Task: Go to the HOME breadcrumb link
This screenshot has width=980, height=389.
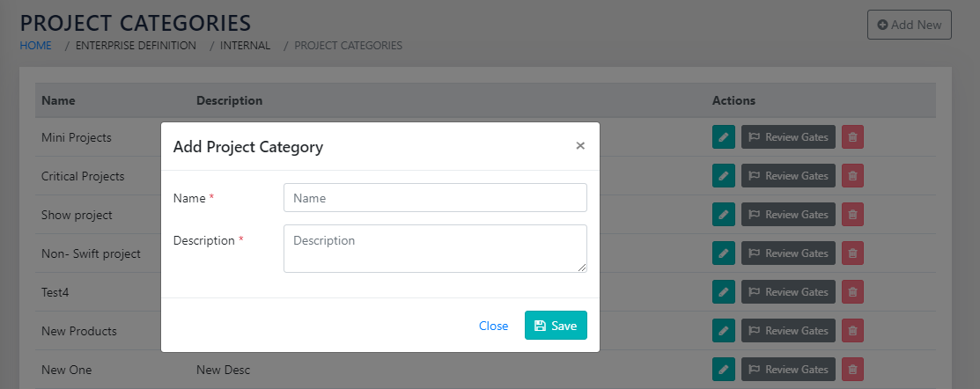Action: pos(36,46)
